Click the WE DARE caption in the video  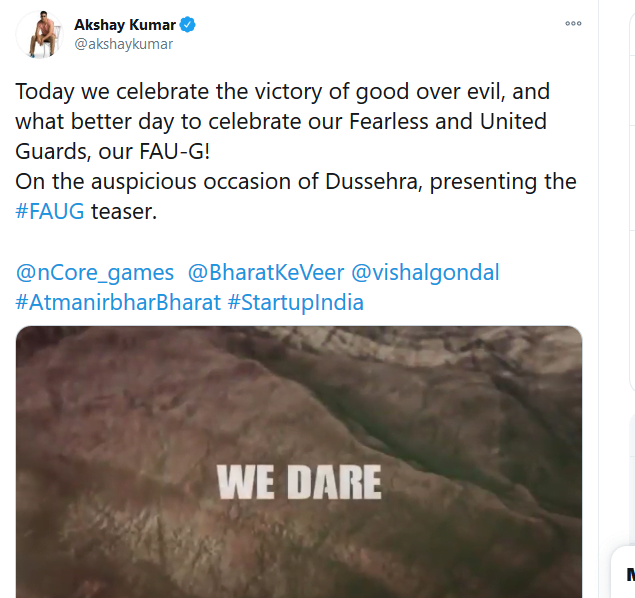(x=299, y=482)
